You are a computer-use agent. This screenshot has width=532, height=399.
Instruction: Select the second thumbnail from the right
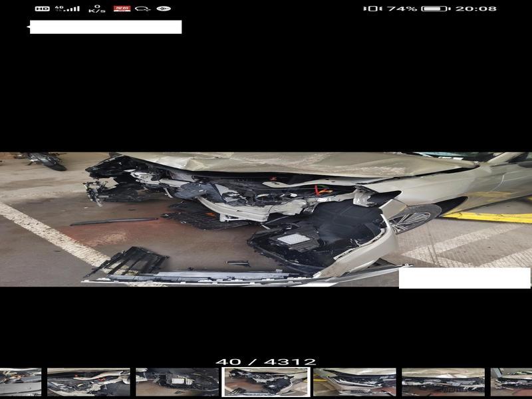[443, 382]
